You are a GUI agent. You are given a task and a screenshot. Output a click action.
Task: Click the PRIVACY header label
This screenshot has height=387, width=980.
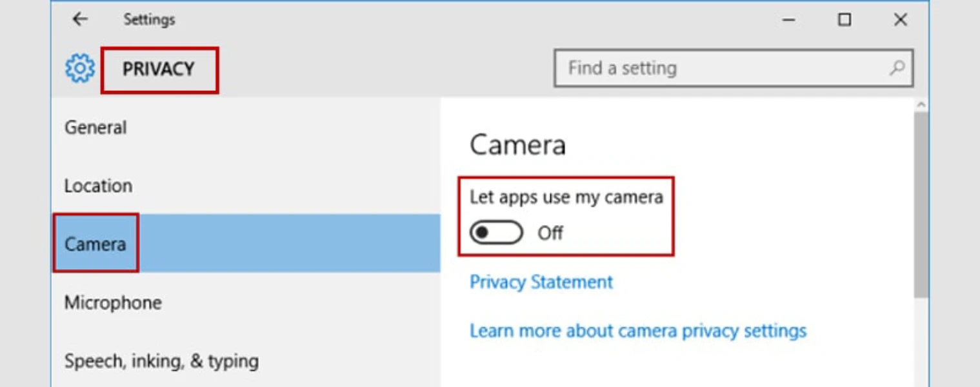(159, 69)
